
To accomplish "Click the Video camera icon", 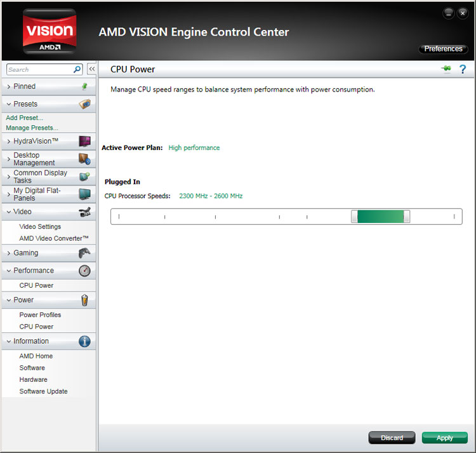I will 84,212.
